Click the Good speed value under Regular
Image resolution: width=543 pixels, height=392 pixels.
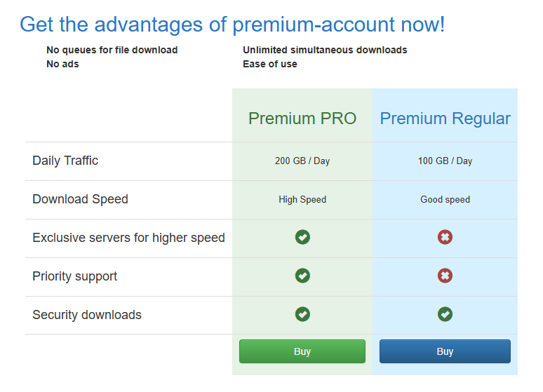[445, 199]
